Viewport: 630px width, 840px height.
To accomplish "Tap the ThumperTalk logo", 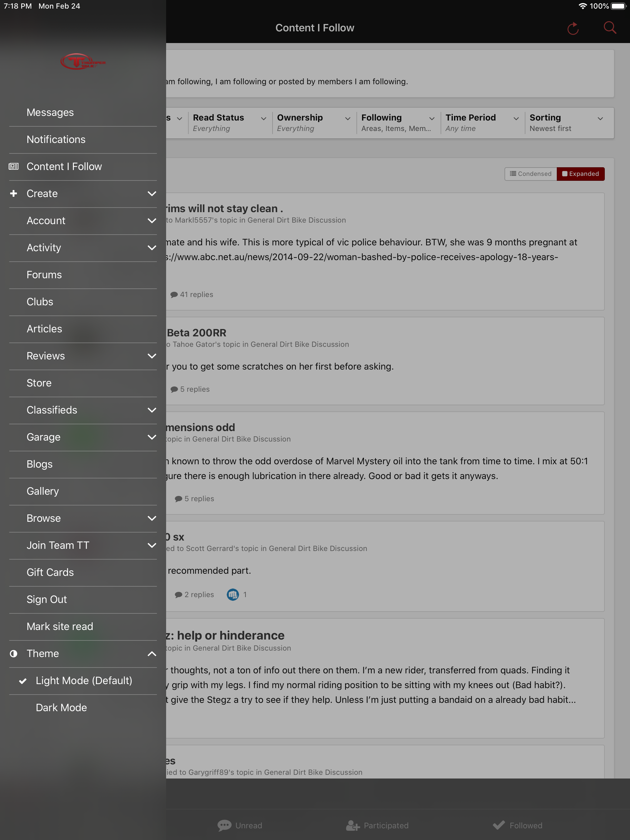I will coord(83,61).
